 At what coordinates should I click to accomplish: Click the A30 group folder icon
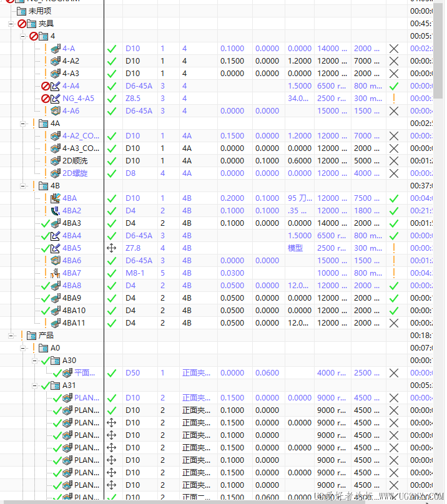click(56, 361)
